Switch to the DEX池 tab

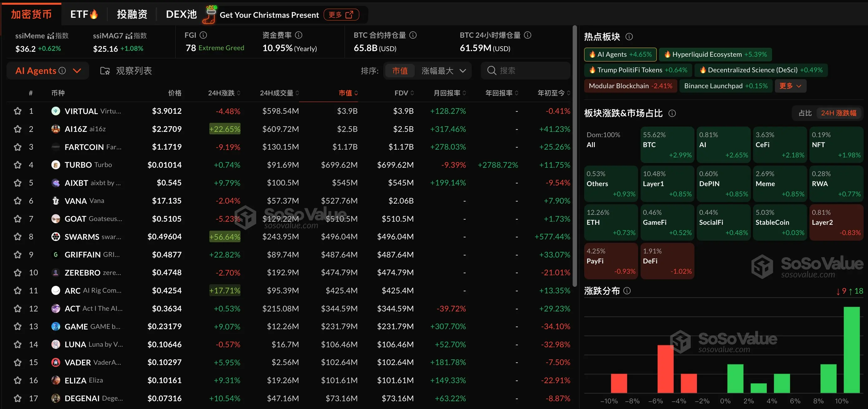(181, 14)
